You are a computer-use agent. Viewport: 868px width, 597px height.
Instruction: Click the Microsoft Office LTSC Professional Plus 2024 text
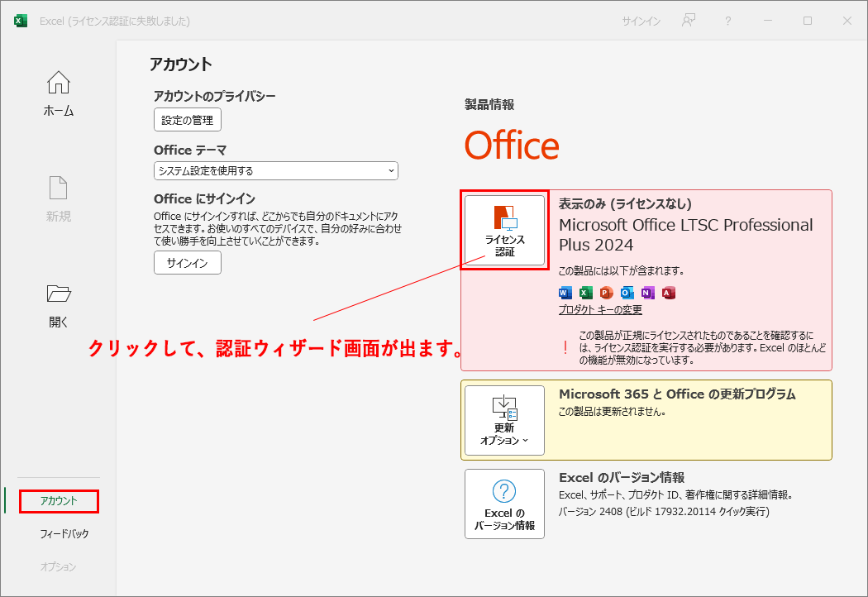686,235
